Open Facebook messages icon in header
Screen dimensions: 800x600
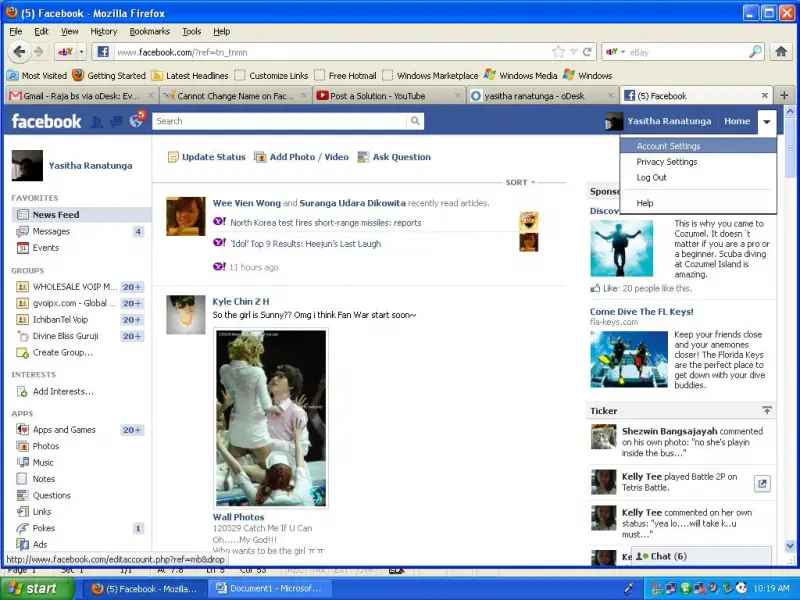coord(116,121)
